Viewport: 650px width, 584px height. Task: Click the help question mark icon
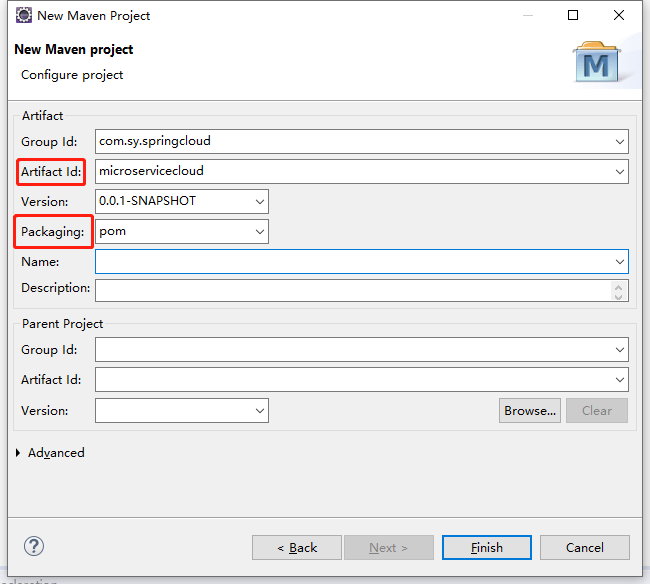(x=34, y=546)
